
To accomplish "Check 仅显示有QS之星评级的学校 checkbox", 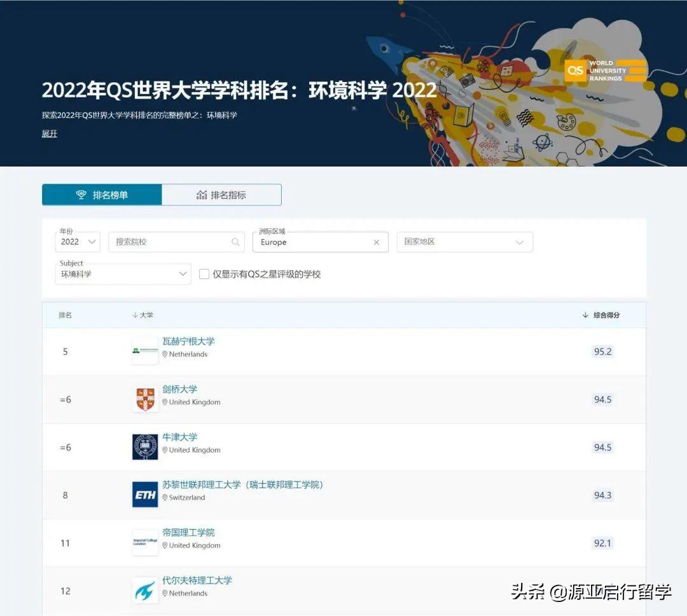I will (x=204, y=274).
